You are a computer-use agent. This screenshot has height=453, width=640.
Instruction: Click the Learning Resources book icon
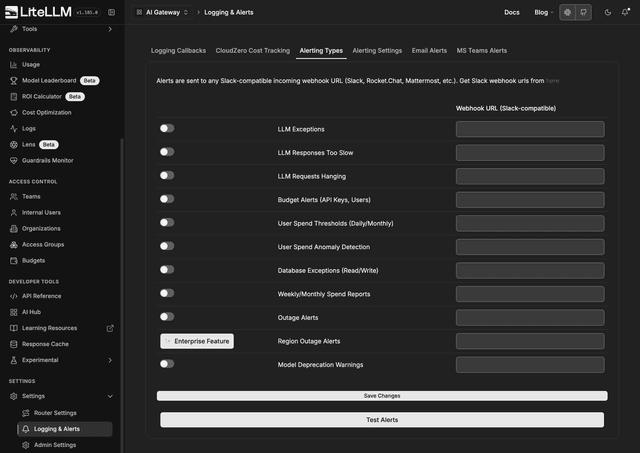13,328
